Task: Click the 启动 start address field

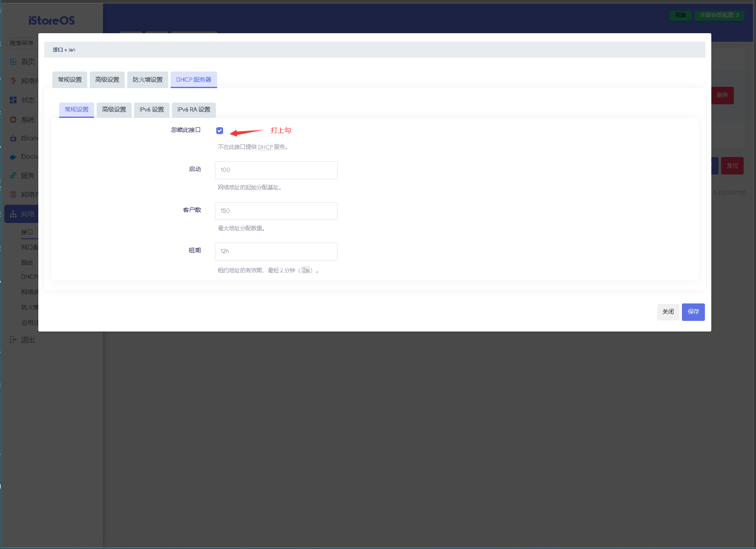Action: click(x=276, y=170)
